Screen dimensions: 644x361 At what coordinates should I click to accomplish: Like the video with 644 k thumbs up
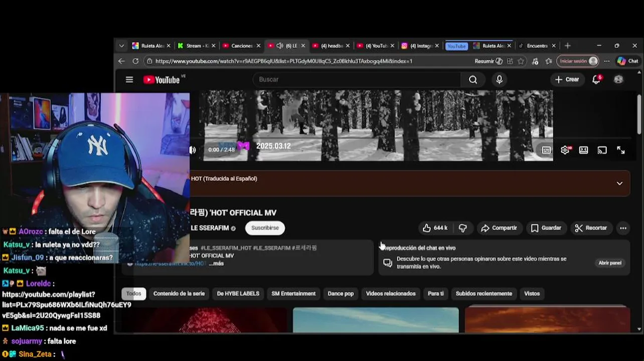click(435, 228)
